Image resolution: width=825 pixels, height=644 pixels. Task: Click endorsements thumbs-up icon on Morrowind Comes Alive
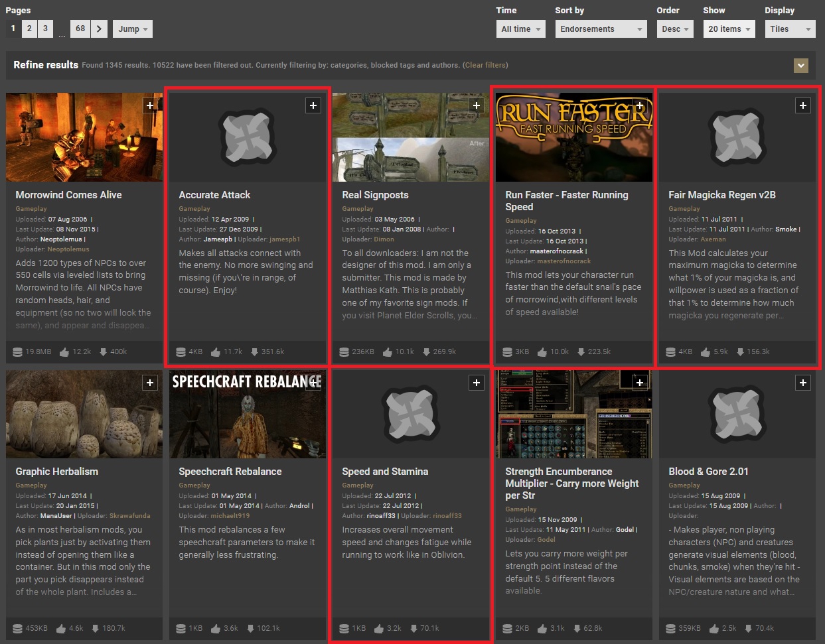point(64,352)
